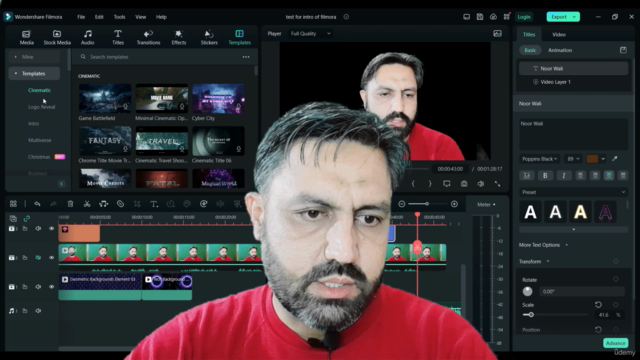640x360 pixels.
Task: Click the text T tool in timeline toolbar
Action: (154, 204)
